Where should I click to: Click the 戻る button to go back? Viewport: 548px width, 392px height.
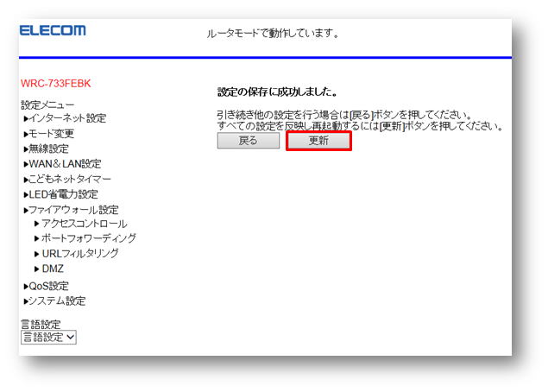[x=249, y=141]
